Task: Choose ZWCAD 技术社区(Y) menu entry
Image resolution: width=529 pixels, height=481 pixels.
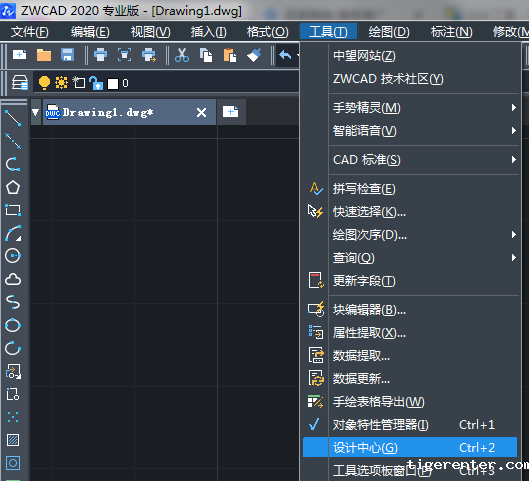Action: click(410, 79)
